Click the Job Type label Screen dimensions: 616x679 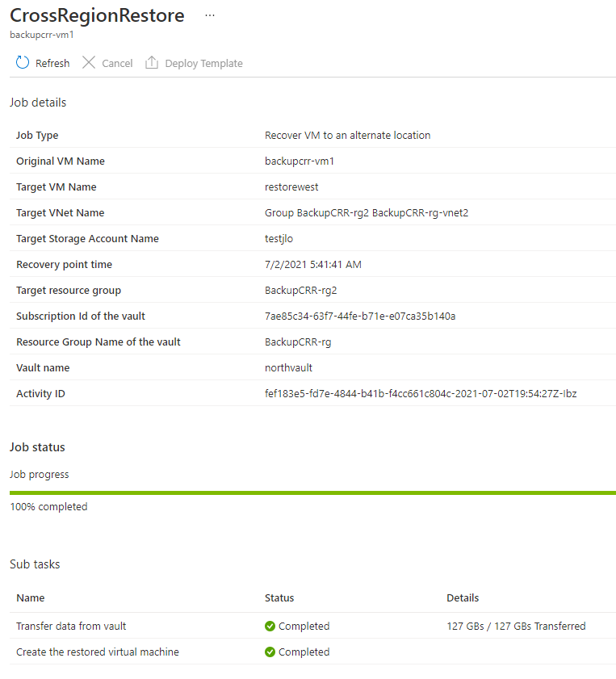pyautogui.click(x=37, y=136)
